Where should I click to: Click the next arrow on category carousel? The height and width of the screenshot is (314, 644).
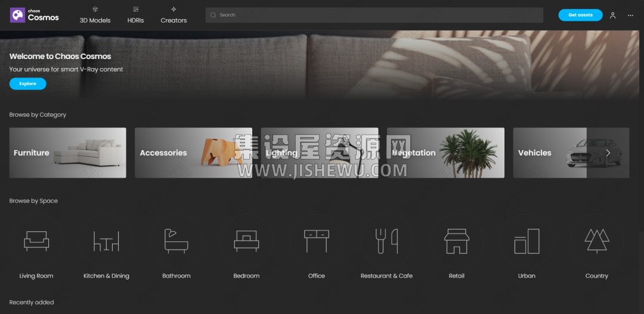[608, 153]
